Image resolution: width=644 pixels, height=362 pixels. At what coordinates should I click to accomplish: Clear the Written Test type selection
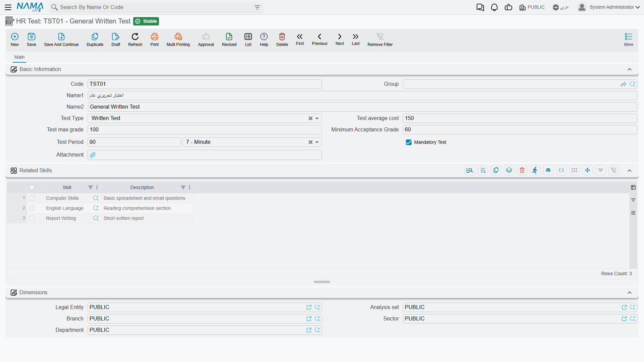[311, 118]
